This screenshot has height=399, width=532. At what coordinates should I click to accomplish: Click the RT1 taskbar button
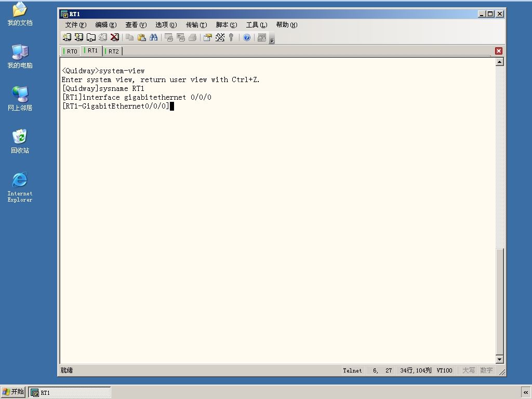(x=70, y=393)
